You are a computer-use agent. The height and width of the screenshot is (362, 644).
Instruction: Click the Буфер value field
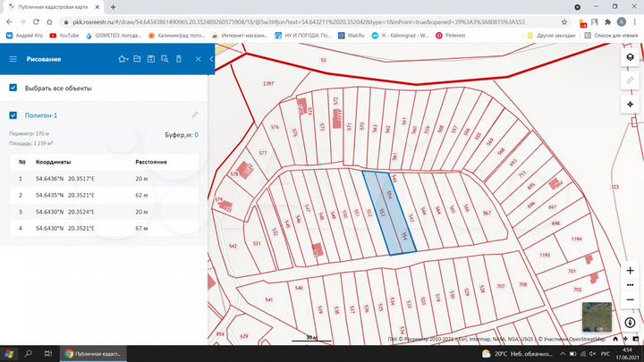tap(196, 135)
